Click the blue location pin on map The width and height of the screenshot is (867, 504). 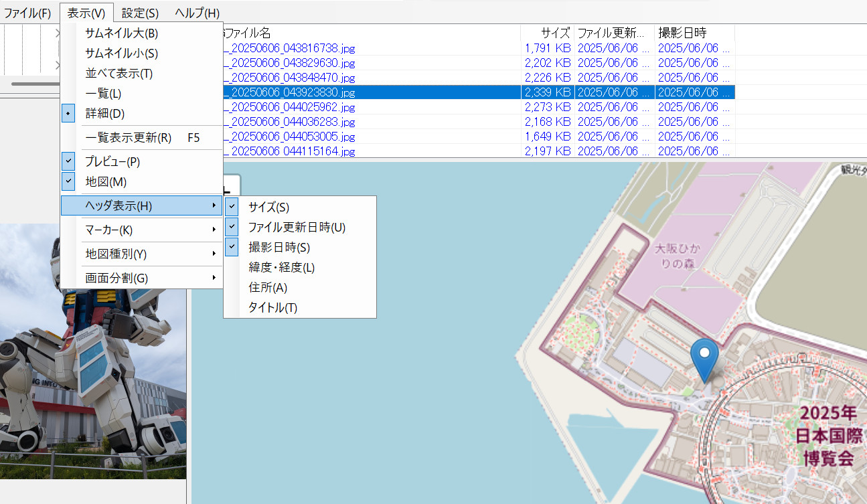coord(704,357)
